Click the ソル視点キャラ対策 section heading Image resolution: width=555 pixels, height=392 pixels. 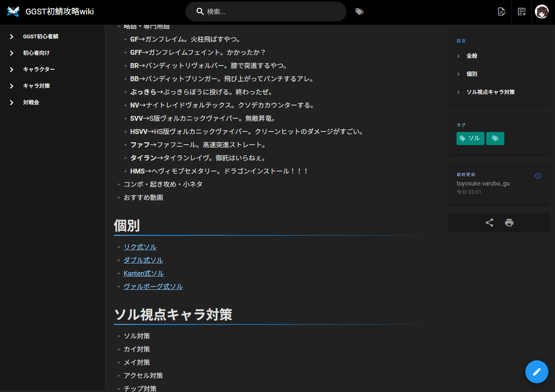[x=173, y=315]
